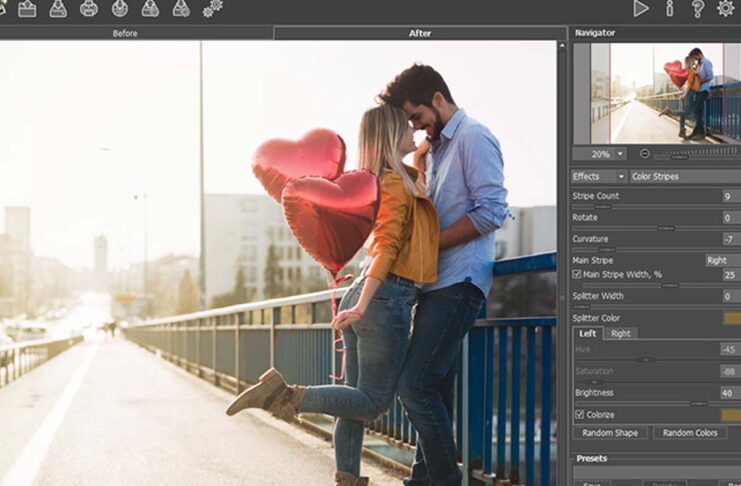Viewport: 741px width, 486px height.
Task: Click the Splitter Width value field
Action: (732, 296)
